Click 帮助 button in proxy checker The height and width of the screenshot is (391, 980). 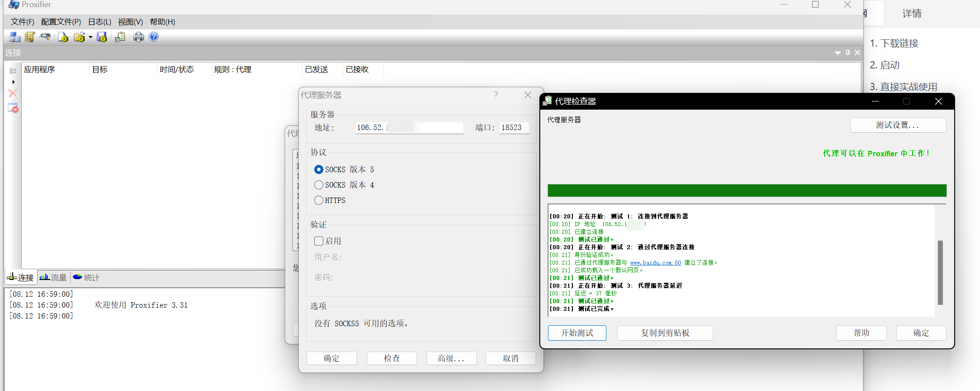pos(861,333)
